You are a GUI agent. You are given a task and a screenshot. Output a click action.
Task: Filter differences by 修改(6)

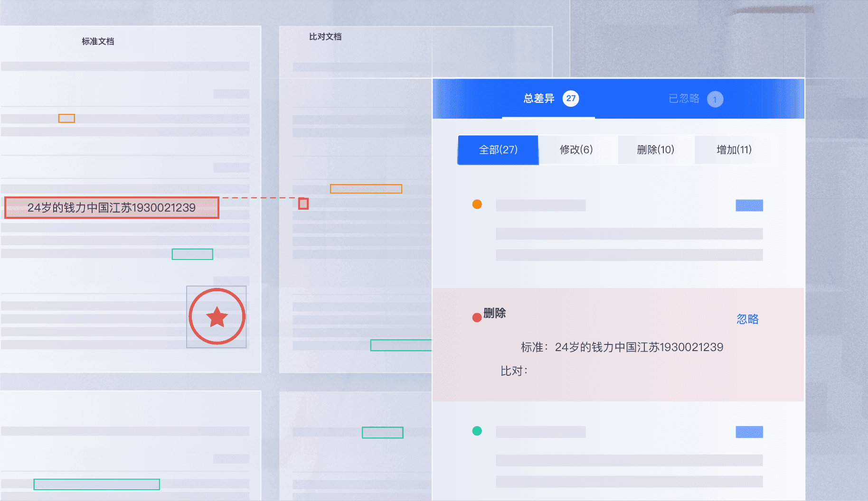click(x=576, y=150)
